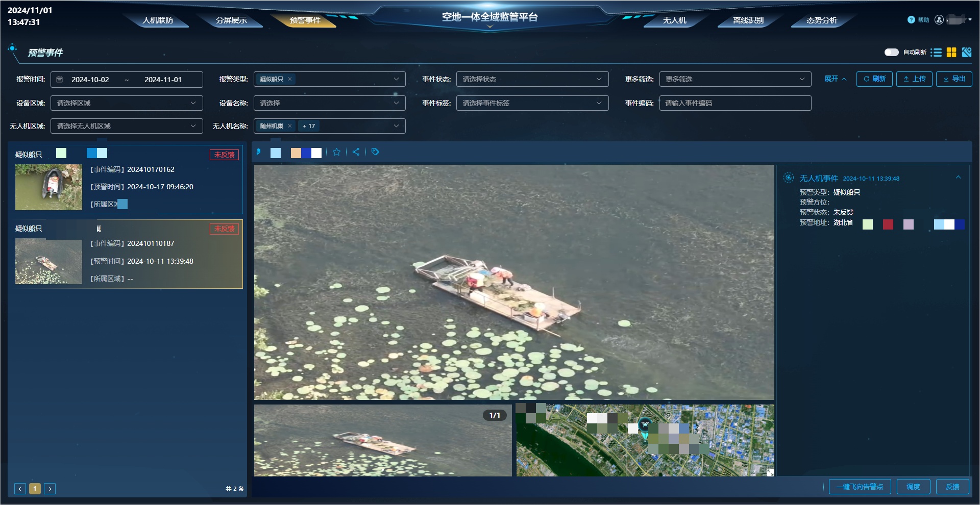Open the map view icon
Screen dimensions: 980x505
pos(967,53)
